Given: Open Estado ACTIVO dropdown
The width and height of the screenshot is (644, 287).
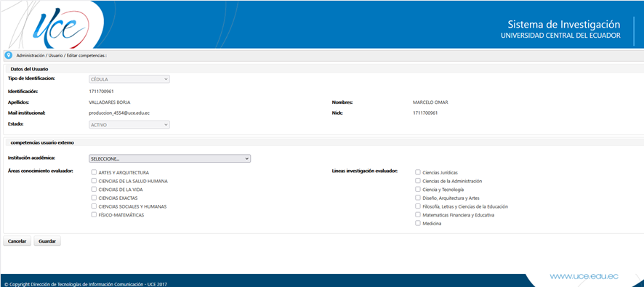Looking at the screenshot, I should coord(129,124).
